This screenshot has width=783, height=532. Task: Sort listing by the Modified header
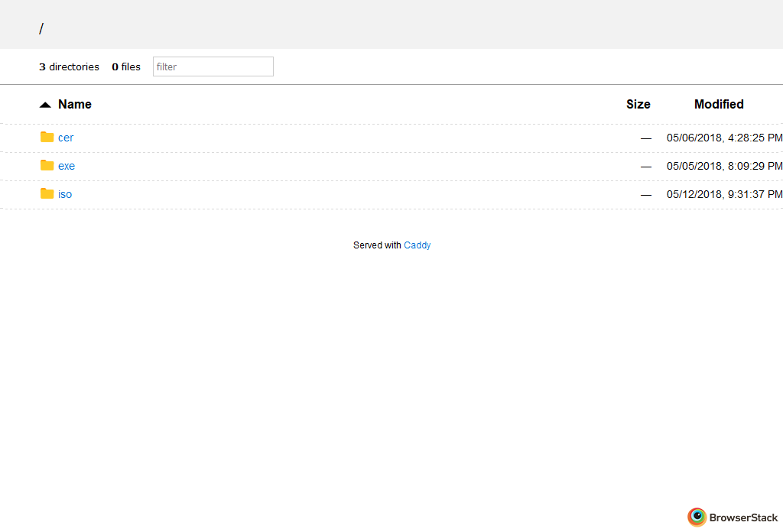[x=719, y=104]
